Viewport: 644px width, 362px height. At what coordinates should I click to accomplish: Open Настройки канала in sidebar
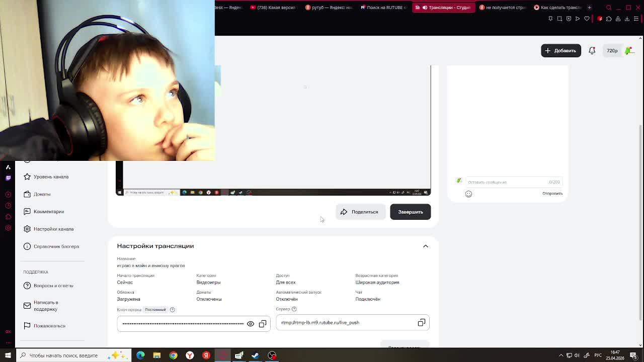tap(48, 229)
